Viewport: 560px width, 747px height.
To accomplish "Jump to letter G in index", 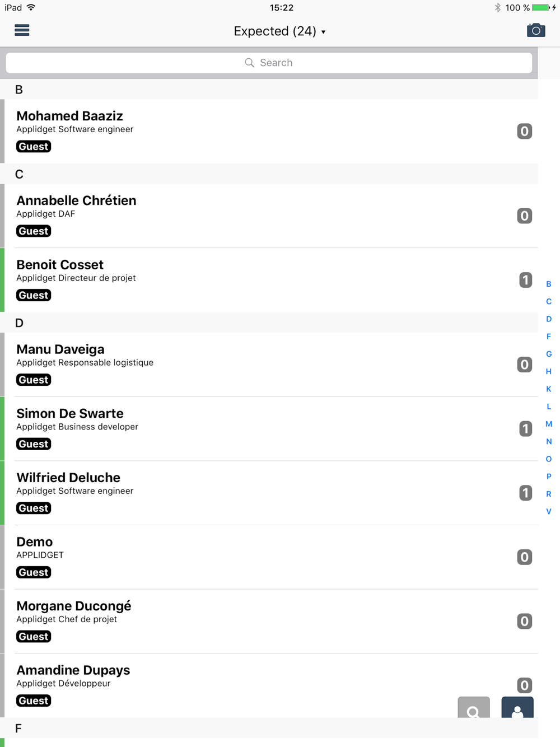I will click(x=549, y=354).
